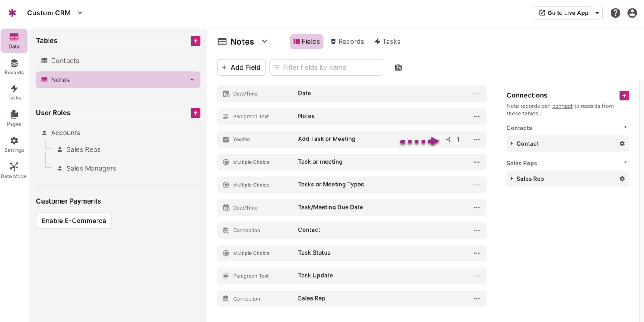Click the Contact connection gear icon
This screenshot has height=322, width=644.
(622, 144)
